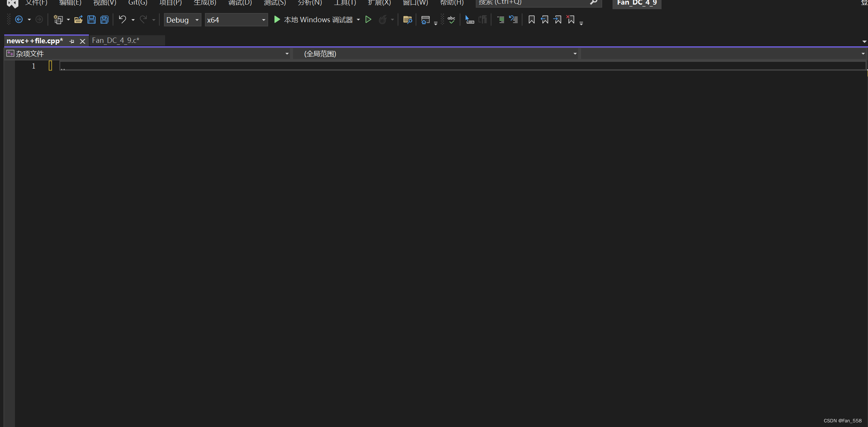
Task: Save the current file with single disk icon
Action: (91, 20)
